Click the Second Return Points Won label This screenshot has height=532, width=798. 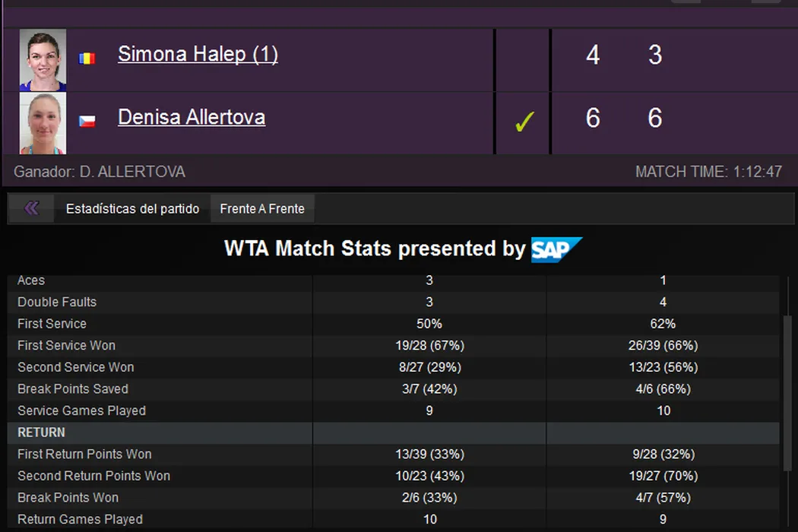pos(93,477)
